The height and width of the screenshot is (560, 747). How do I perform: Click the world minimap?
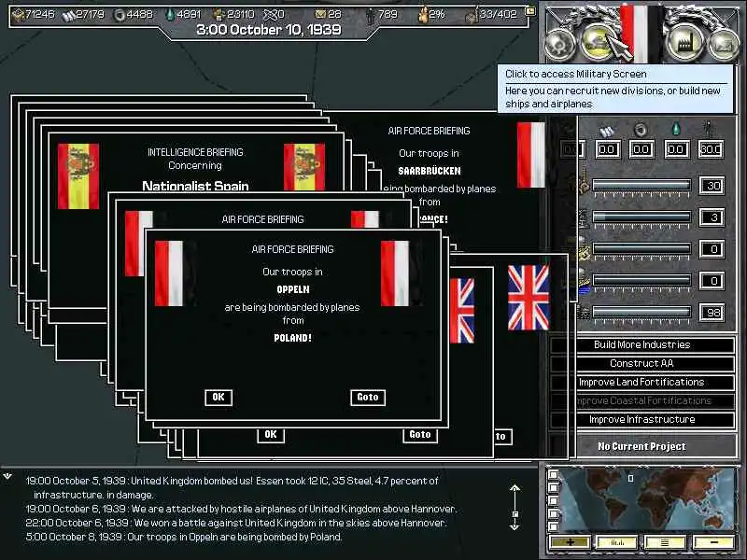(648, 500)
